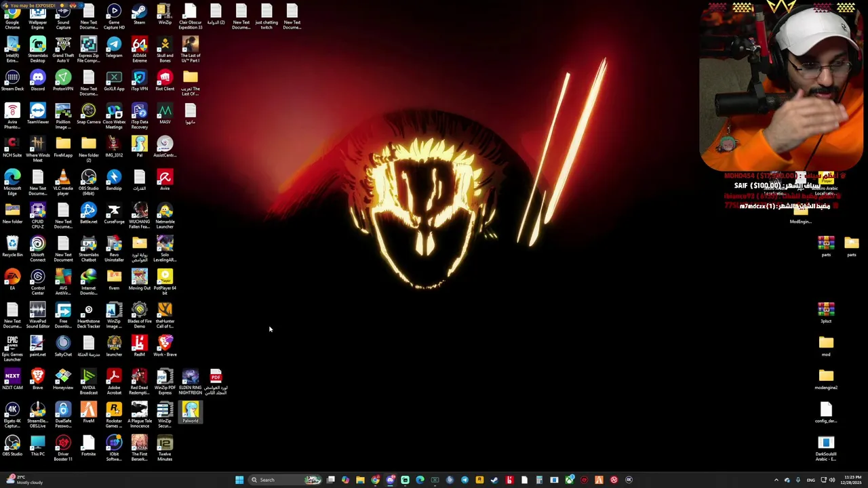Open the AIDA64 Extreme icon
This screenshot has width=868, height=488.
[139, 49]
